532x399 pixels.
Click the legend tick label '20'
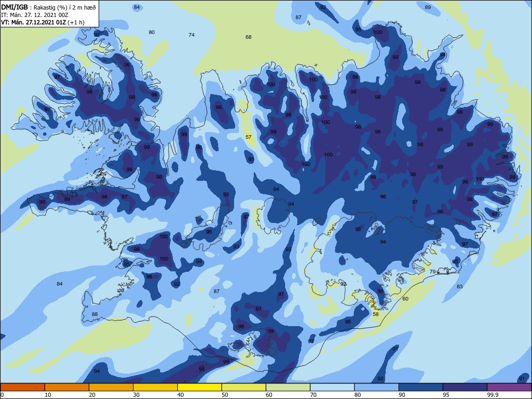coord(92,395)
